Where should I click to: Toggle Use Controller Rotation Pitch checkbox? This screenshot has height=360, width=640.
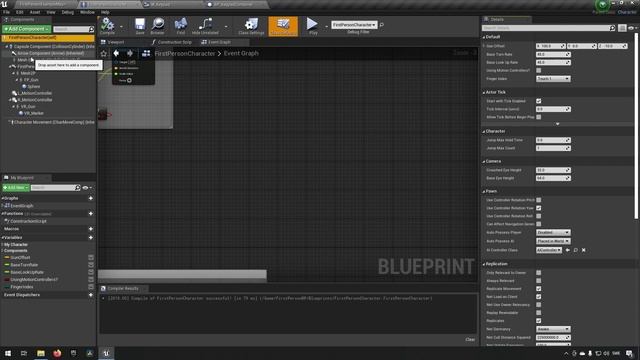pyautogui.click(x=539, y=200)
